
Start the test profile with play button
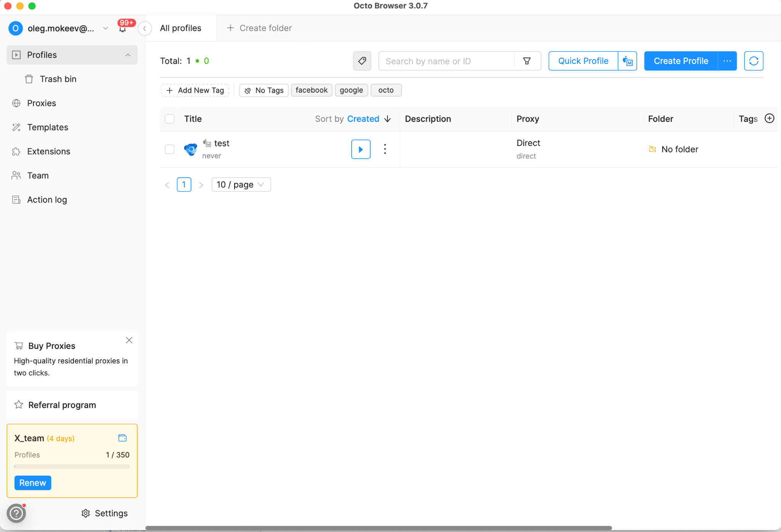coord(361,149)
